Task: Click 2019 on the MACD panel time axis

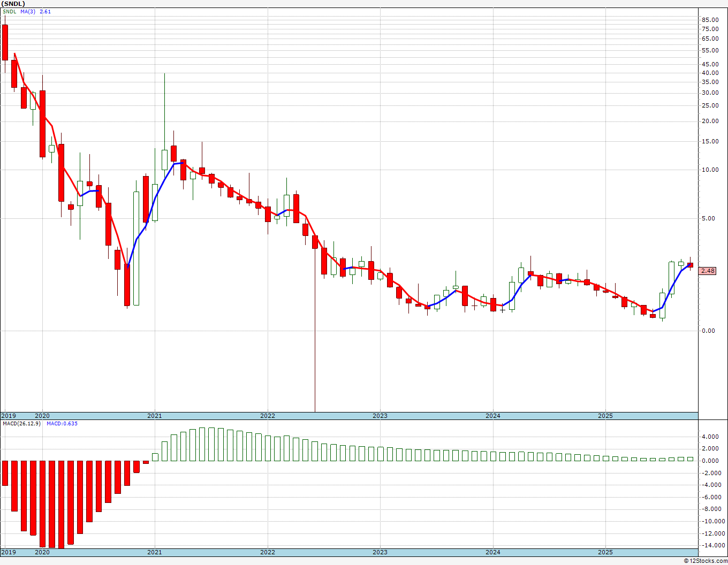Action: (x=8, y=552)
